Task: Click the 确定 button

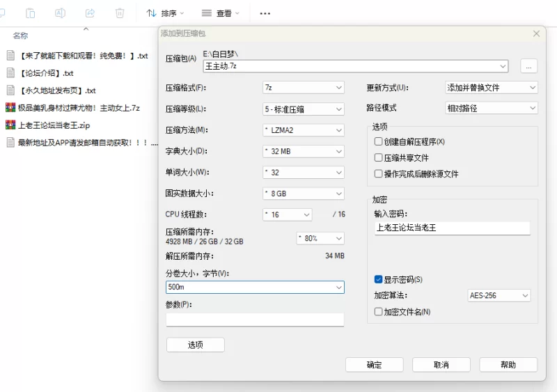Action: point(374,365)
